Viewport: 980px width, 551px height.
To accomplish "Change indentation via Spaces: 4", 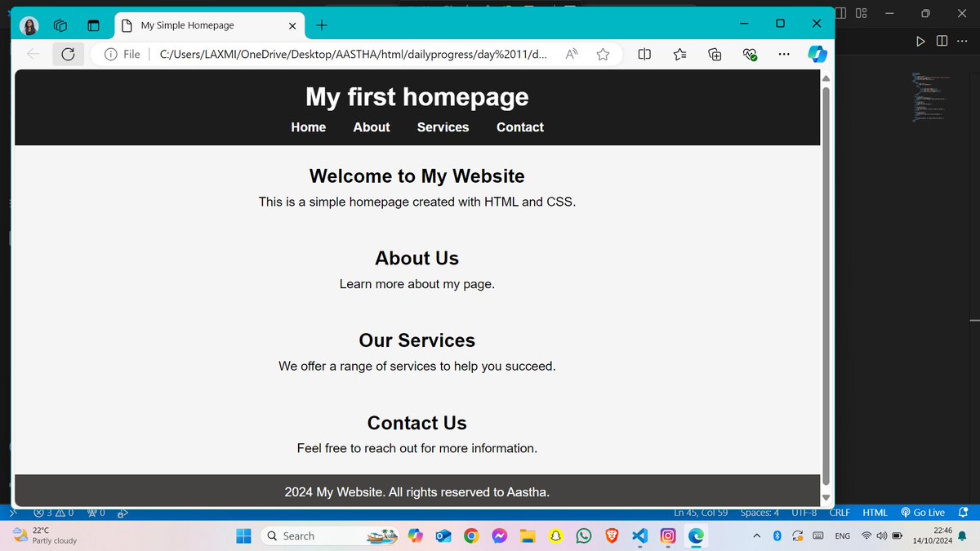I will 759,513.
